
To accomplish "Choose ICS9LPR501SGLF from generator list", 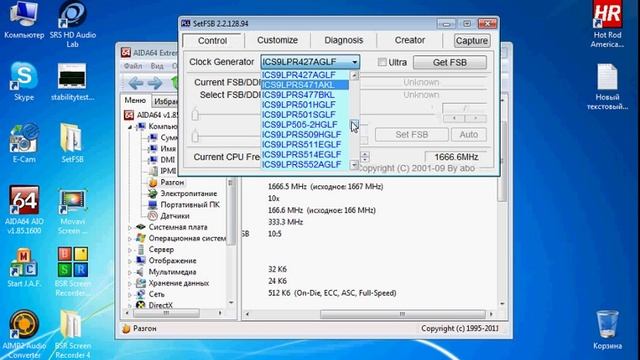I will pyautogui.click(x=305, y=115).
